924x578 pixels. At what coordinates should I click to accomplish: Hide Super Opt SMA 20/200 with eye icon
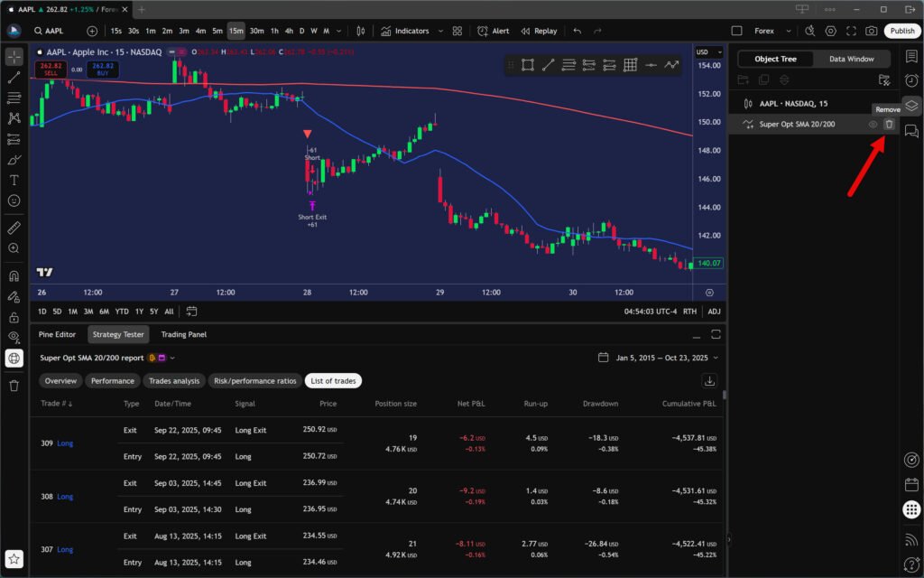tap(873, 125)
